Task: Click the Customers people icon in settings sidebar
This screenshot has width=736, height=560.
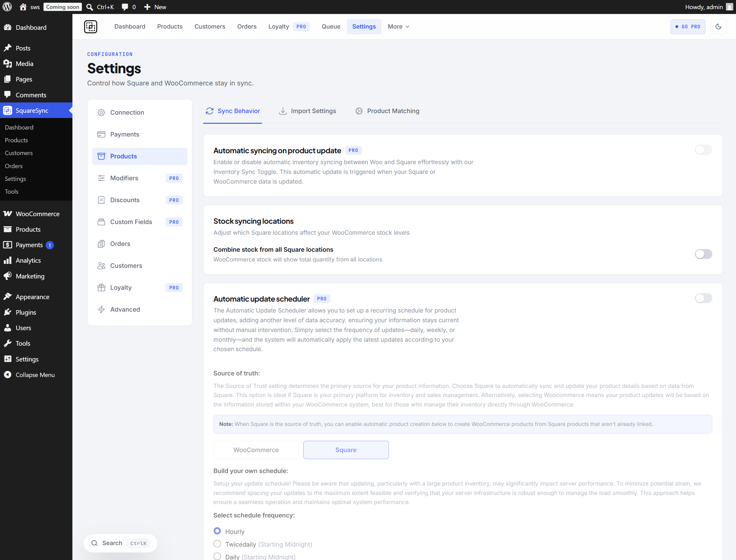Action: [x=101, y=266]
